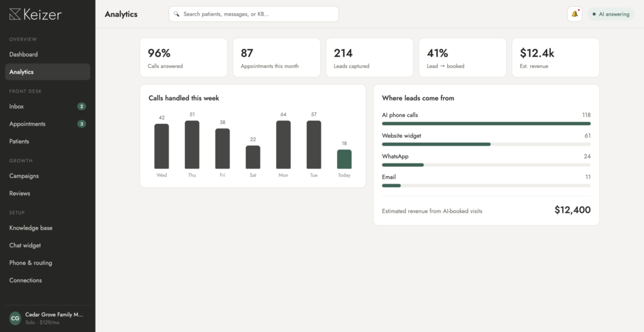Image resolution: width=644 pixels, height=332 pixels.
Task: Click the Wed bar in calls chart
Action: [162, 147]
